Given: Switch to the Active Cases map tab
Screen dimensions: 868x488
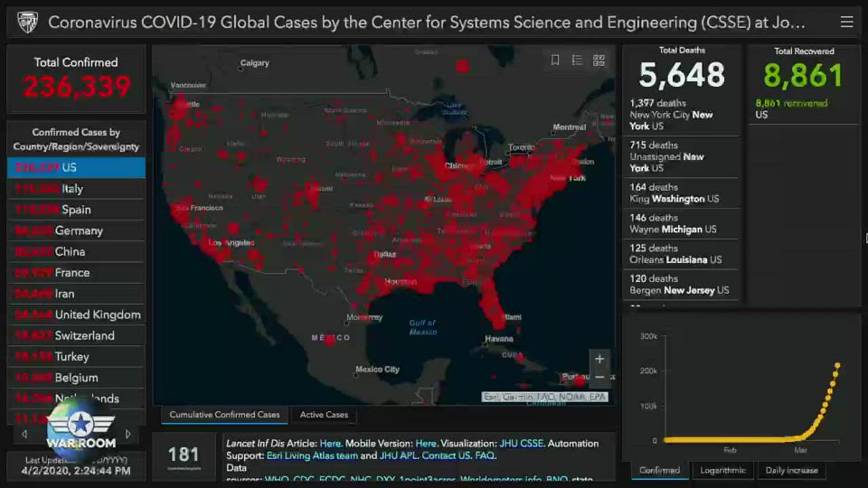Looking at the screenshot, I should tap(324, 415).
